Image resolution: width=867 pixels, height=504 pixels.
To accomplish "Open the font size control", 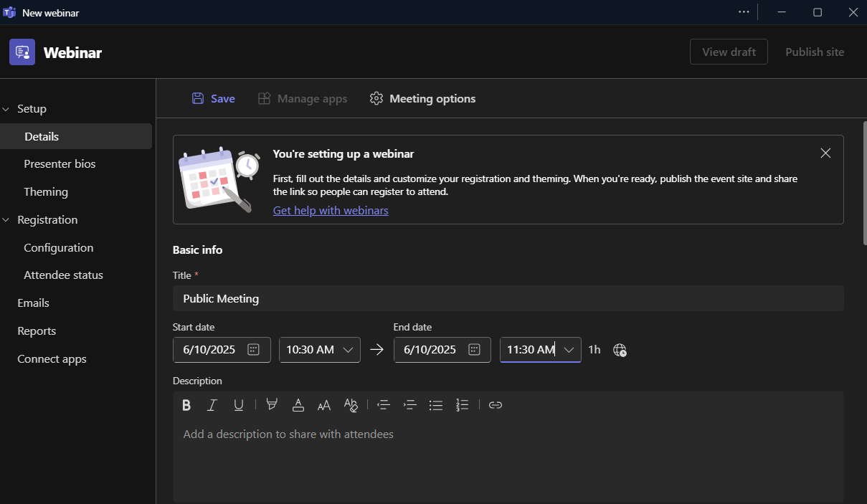I will click(x=323, y=405).
